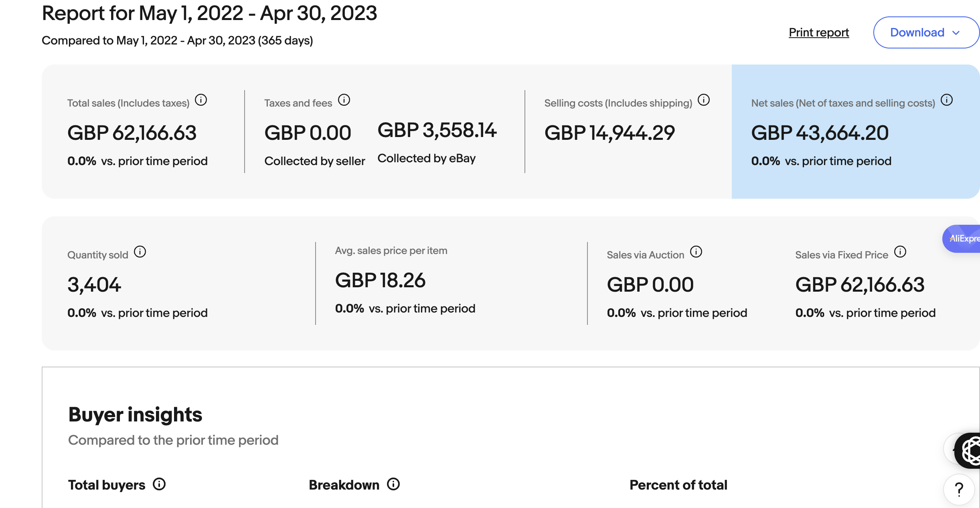The width and height of the screenshot is (980, 508).
Task: Click the Download chevron arrow
Action: point(956,33)
